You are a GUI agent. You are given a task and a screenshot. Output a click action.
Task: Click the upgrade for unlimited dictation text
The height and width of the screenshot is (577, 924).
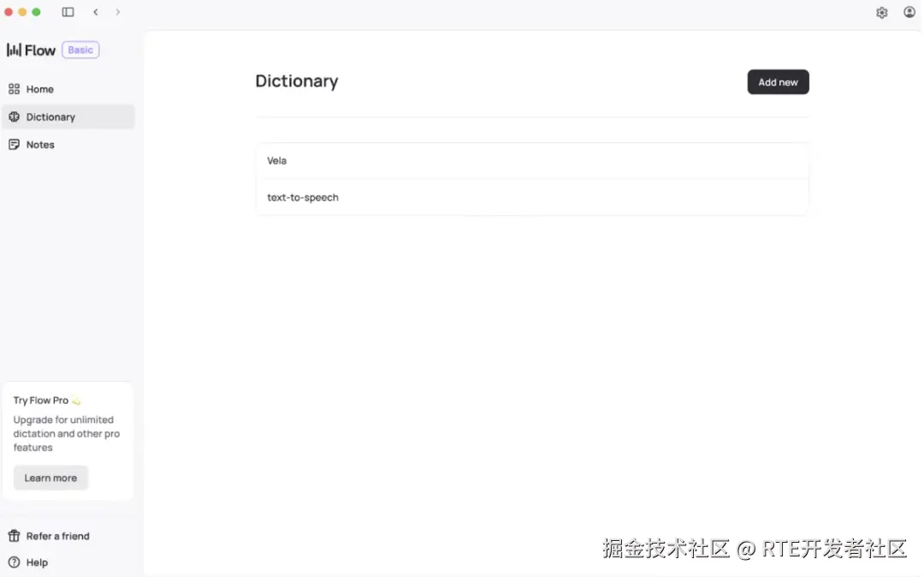[67, 433]
